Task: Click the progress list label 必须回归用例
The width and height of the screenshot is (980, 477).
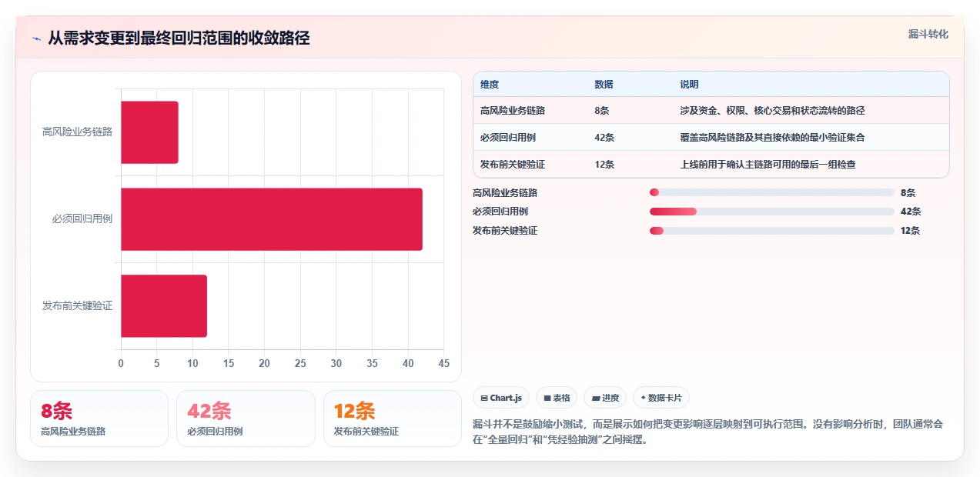Action: [x=500, y=211]
